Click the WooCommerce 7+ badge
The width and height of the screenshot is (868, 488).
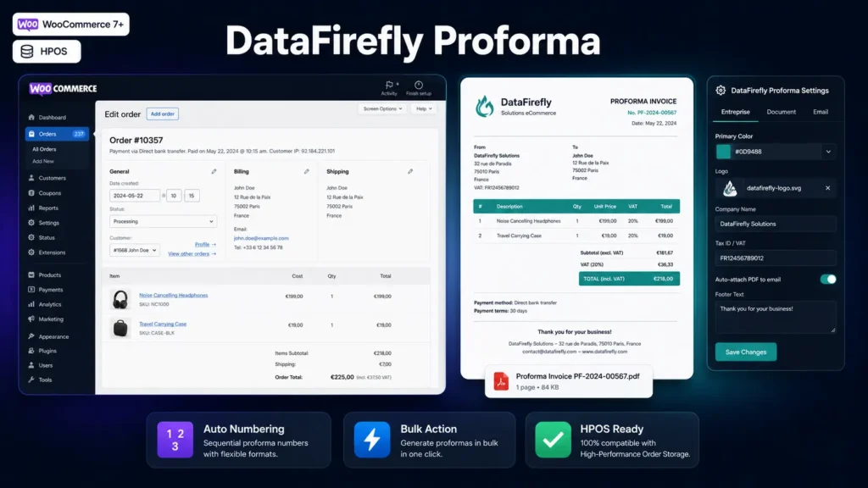(x=71, y=25)
